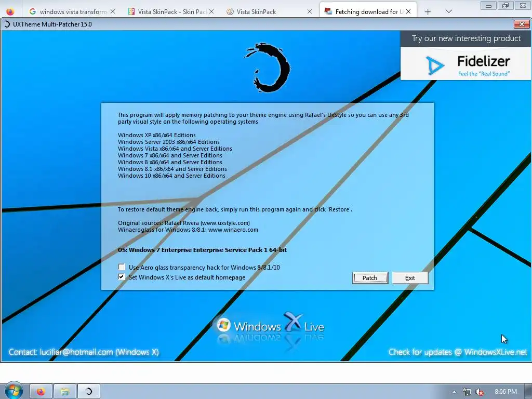Click the 'Windows Vista x86/x64 and Server Editions' line
The height and width of the screenshot is (399, 532).
[x=175, y=149]
